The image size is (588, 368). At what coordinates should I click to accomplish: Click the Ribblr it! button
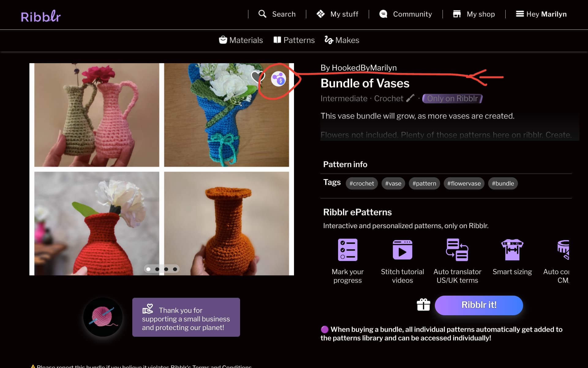coord(479,305)
